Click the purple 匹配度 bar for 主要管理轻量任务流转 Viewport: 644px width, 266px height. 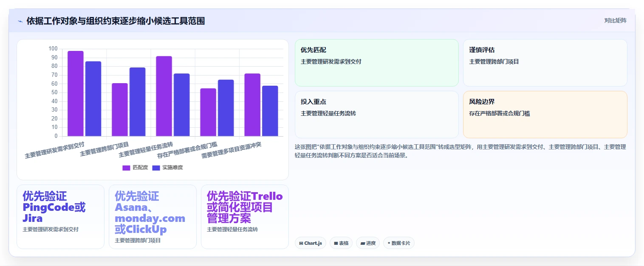(x=164, y=96)
